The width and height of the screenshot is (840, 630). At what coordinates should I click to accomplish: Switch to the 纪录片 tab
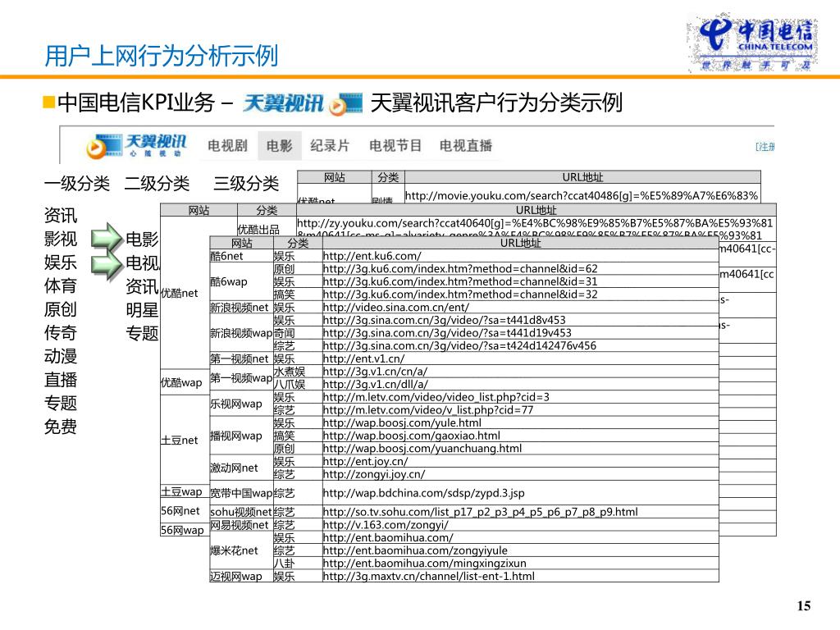point(330,146)
